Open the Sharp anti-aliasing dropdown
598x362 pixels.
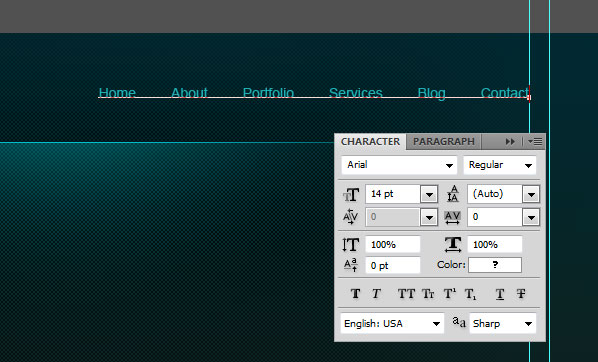tap(503, 323)
